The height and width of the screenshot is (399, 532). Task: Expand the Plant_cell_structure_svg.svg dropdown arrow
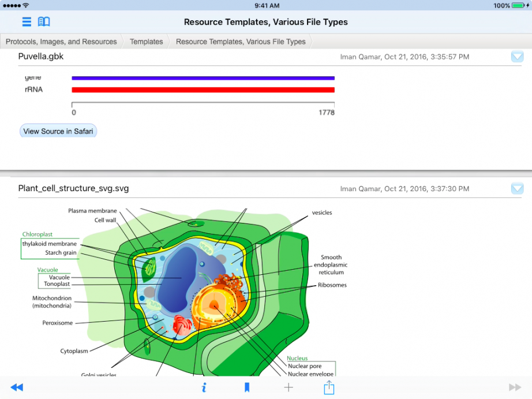pos(517,188)
